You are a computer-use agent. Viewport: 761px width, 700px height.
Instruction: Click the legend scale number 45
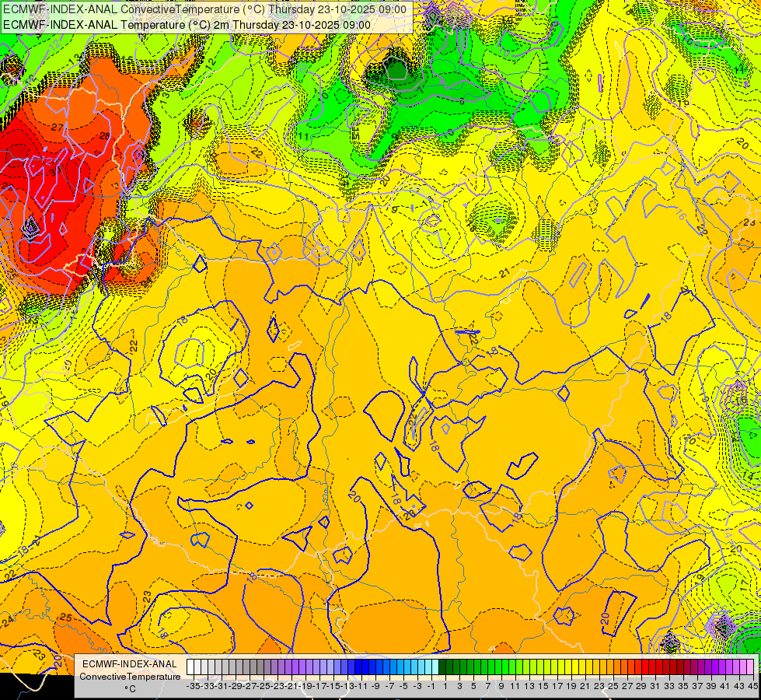click(x=752, y=687)
